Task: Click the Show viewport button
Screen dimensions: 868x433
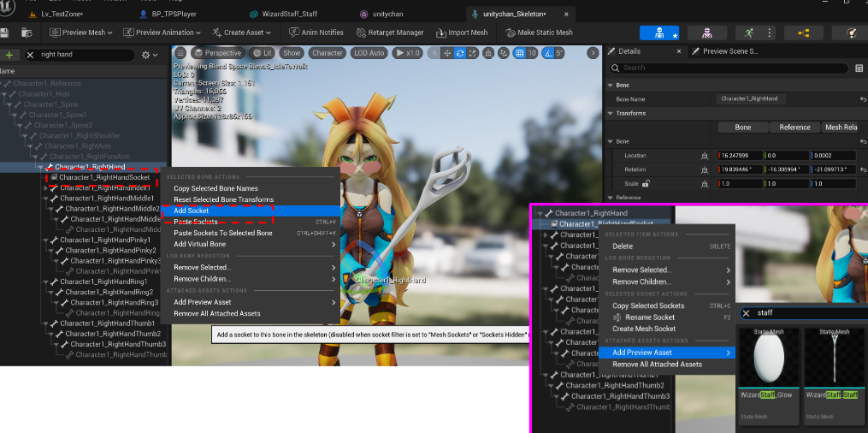Action: tap(292, 53)
